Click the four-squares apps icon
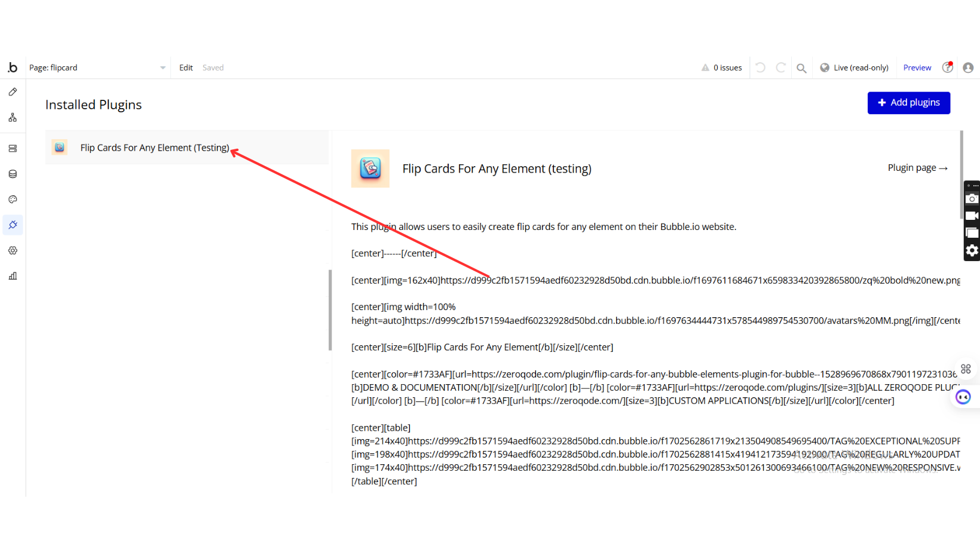The width and height of the screenshot is (980, 552). tap(966, 369)
